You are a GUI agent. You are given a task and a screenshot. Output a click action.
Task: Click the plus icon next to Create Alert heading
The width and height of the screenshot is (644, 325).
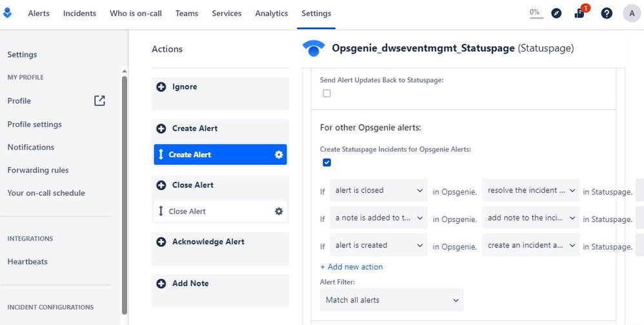(161, 128)
